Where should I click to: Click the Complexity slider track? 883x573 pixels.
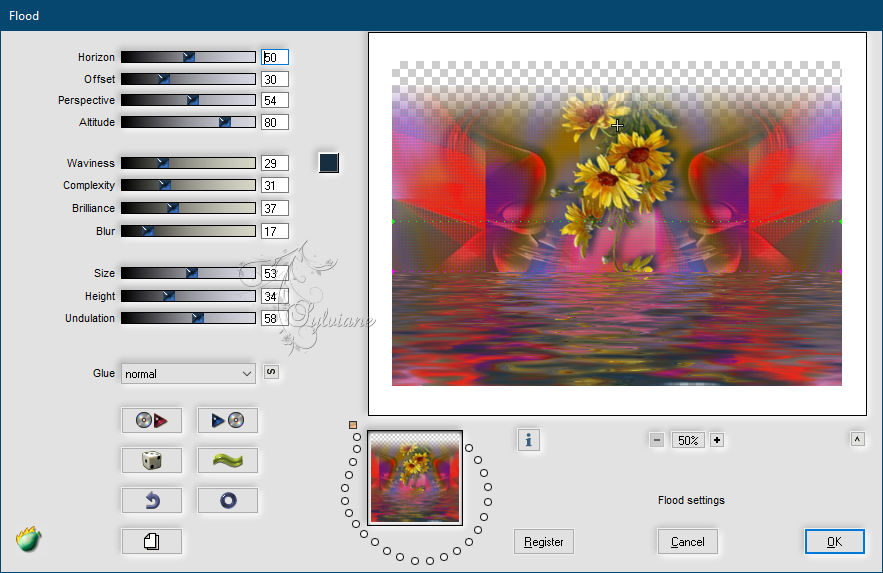188,185
